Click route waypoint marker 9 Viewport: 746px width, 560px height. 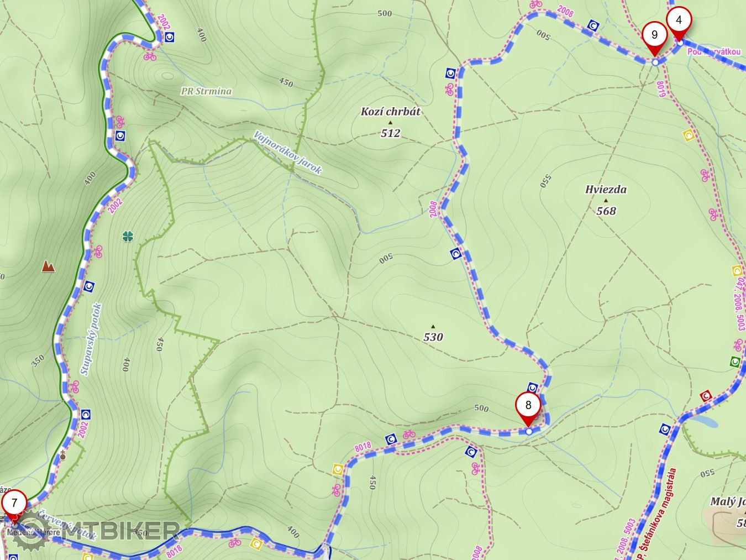(655, 38)
